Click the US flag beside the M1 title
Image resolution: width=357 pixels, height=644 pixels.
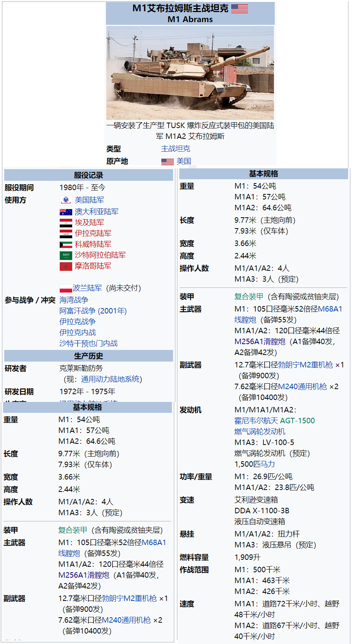pos(239,9)
